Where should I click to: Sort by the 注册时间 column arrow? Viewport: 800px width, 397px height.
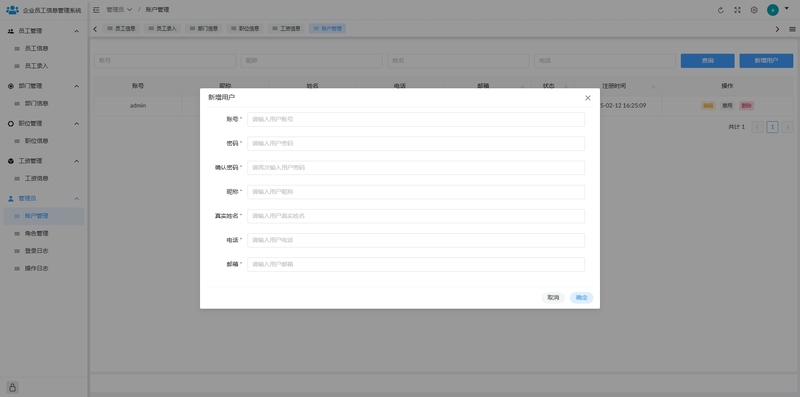(653, 86)
